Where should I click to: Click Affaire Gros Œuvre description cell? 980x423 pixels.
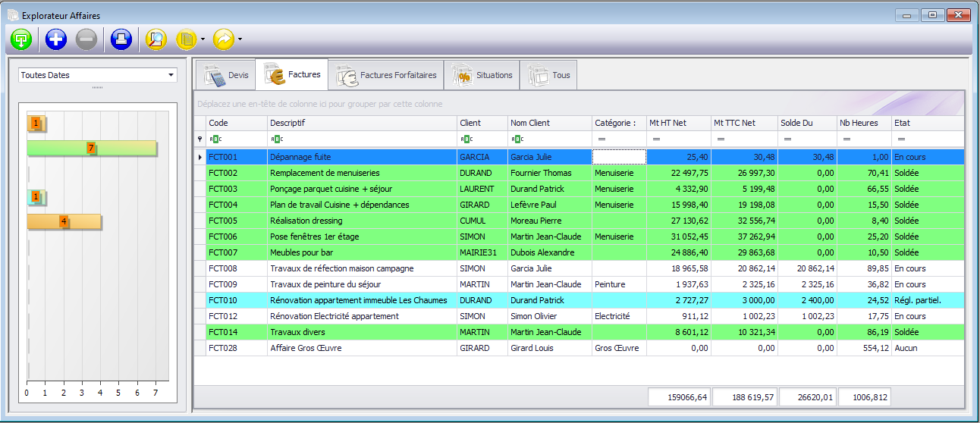362,348
